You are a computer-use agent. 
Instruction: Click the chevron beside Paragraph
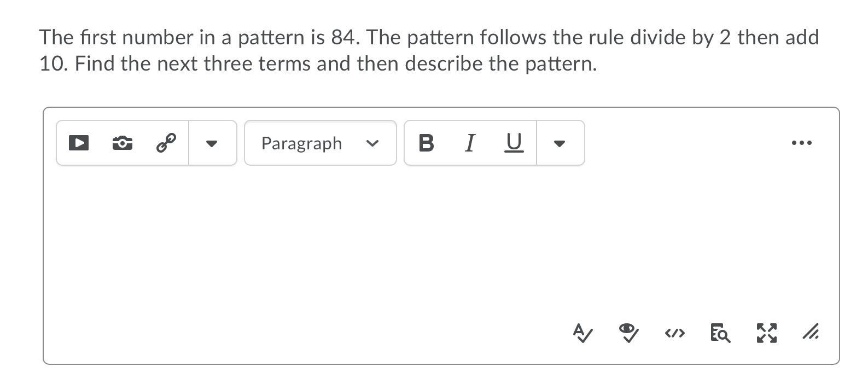tap(372, 143)
